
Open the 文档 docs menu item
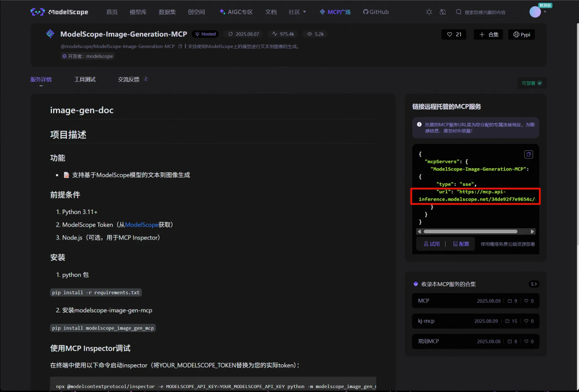271,12
